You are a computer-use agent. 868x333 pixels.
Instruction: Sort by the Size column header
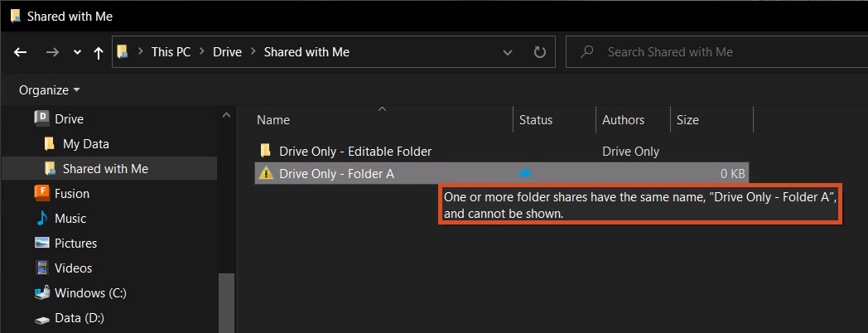pyautogui.click(x=687, y=120)
